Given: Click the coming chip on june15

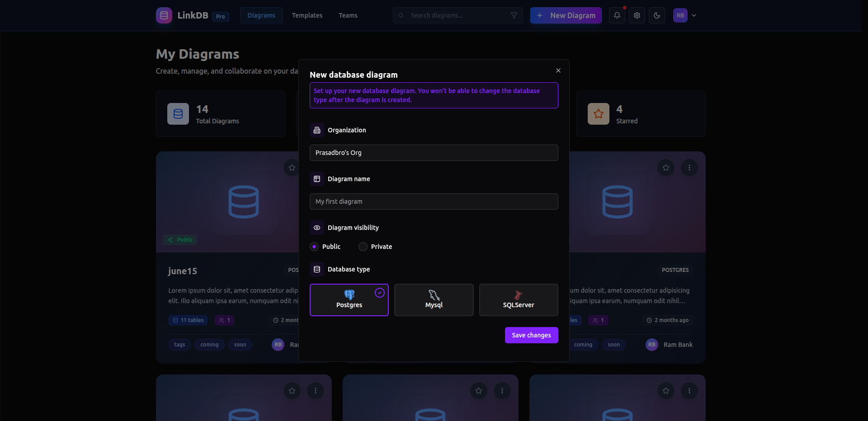Looking at the screenshot, I should click(210, 345).
